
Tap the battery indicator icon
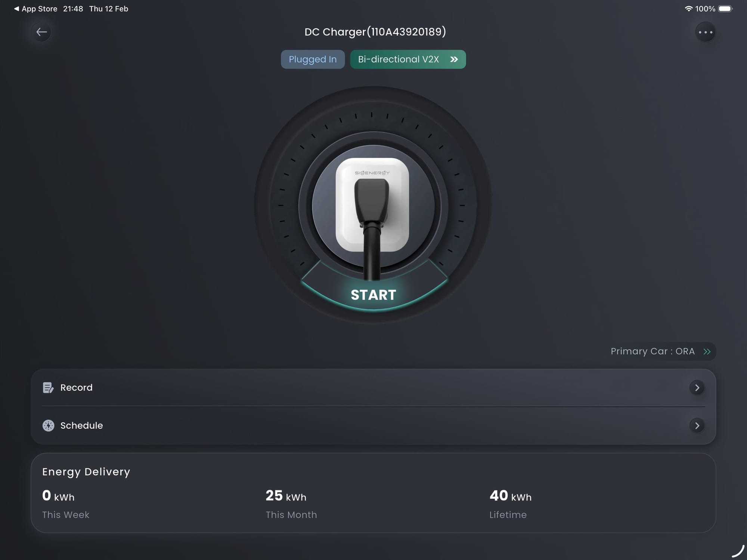(725, 9)
